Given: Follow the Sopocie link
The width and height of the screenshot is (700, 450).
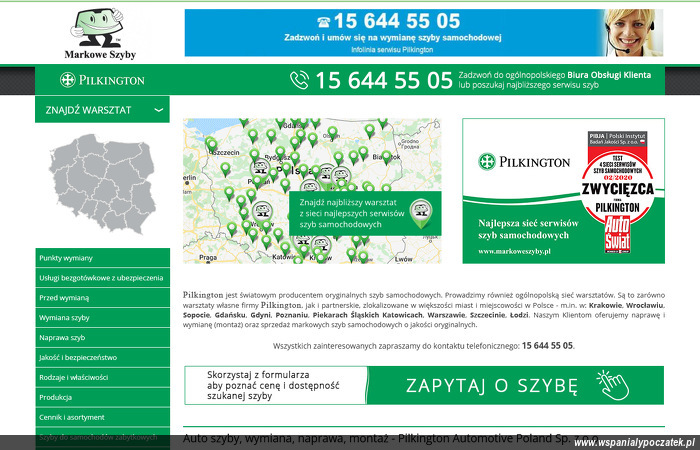Looking at the screenshot, I should 196,315.
